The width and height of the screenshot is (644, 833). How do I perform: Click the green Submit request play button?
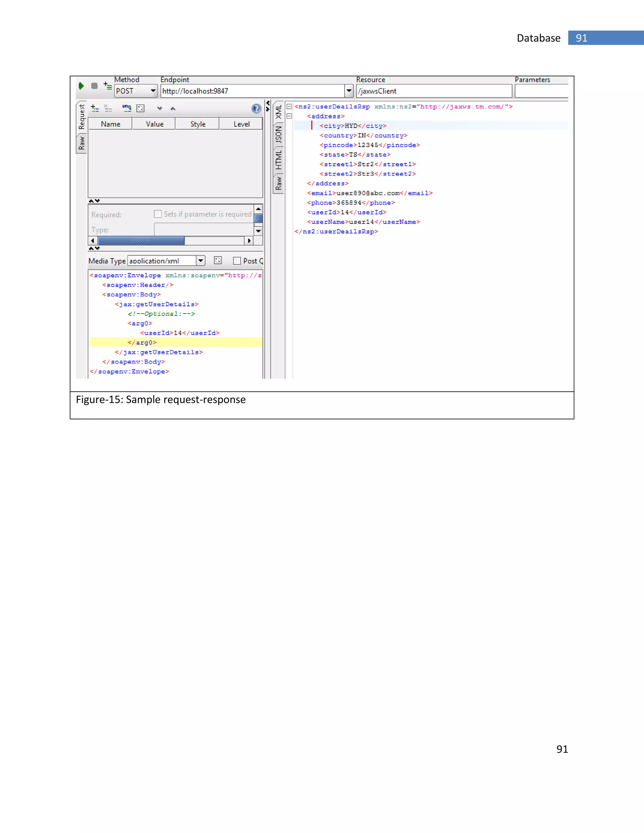click(81, 86)
